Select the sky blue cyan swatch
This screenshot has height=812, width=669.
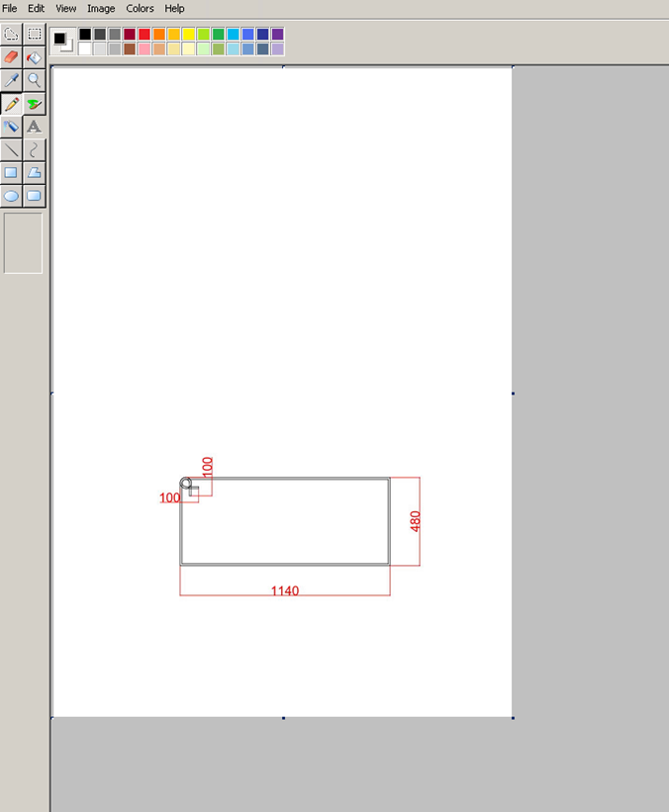click(234, 35)
